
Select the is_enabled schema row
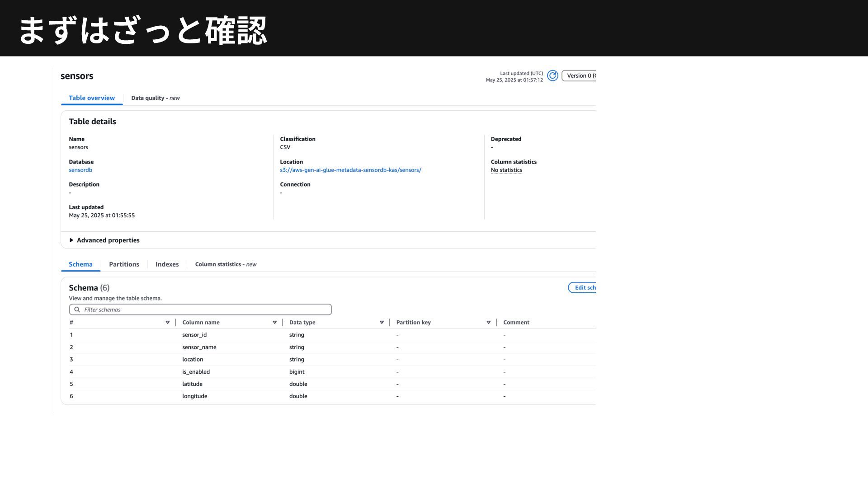click(x=196, y=372)
